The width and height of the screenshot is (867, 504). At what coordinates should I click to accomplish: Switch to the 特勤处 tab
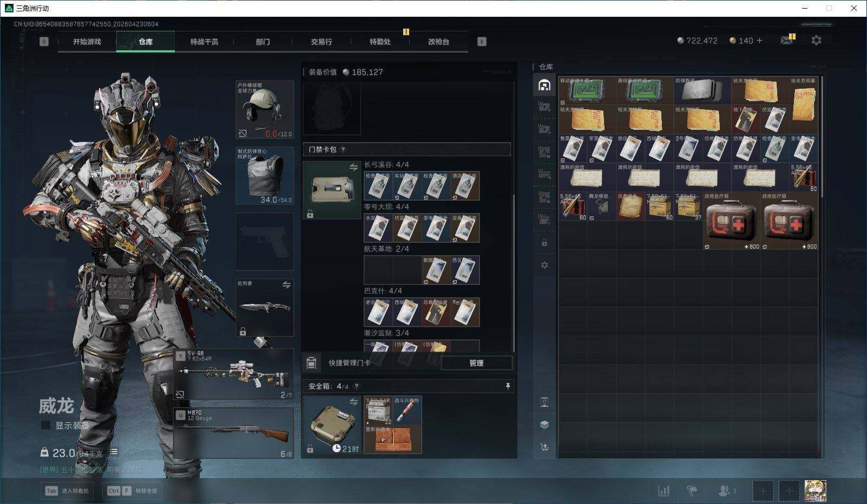pos(380,42)
